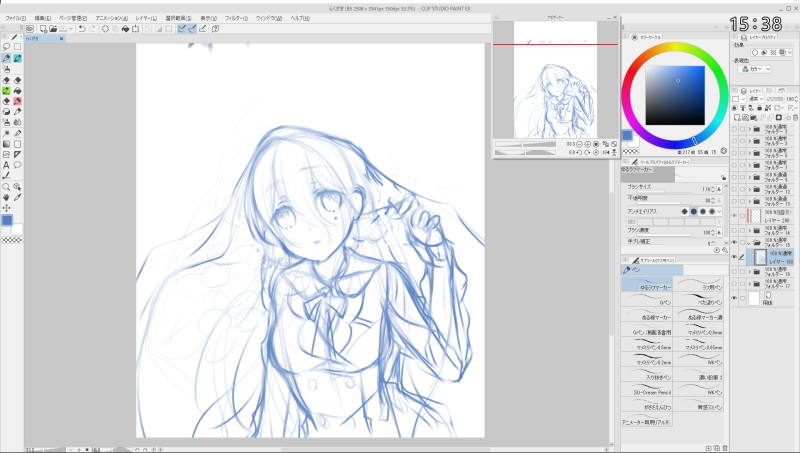Viewport: 800px width, 453px height.
Task: Open アニメーション menu
Action: (x=112, y=18)
